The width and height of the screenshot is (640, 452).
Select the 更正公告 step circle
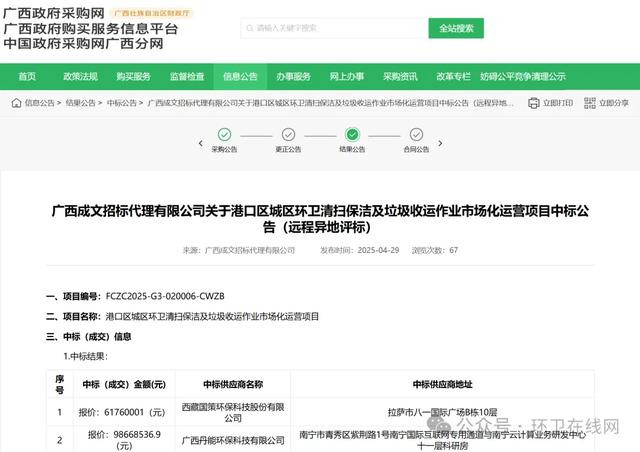(x=288, y=134)
